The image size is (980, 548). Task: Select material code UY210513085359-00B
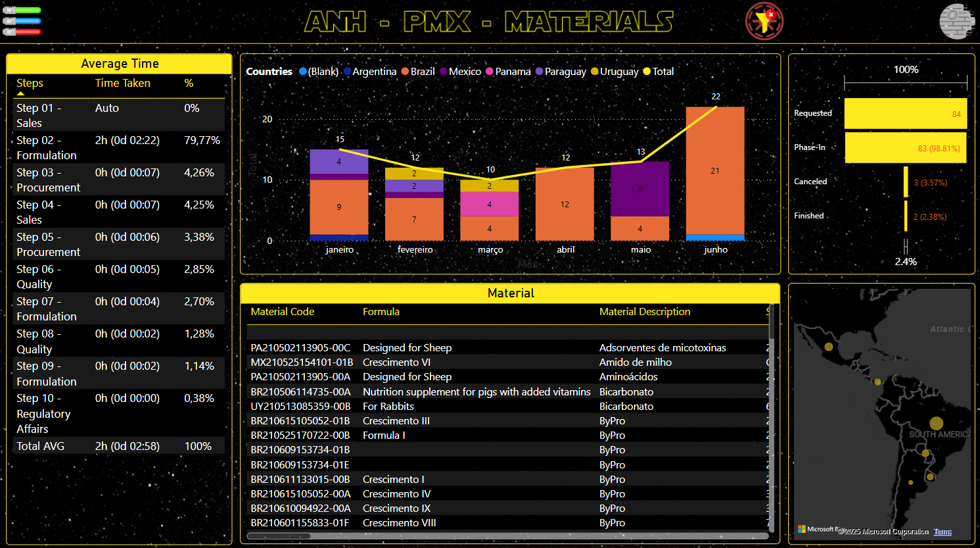click(300, 406)
